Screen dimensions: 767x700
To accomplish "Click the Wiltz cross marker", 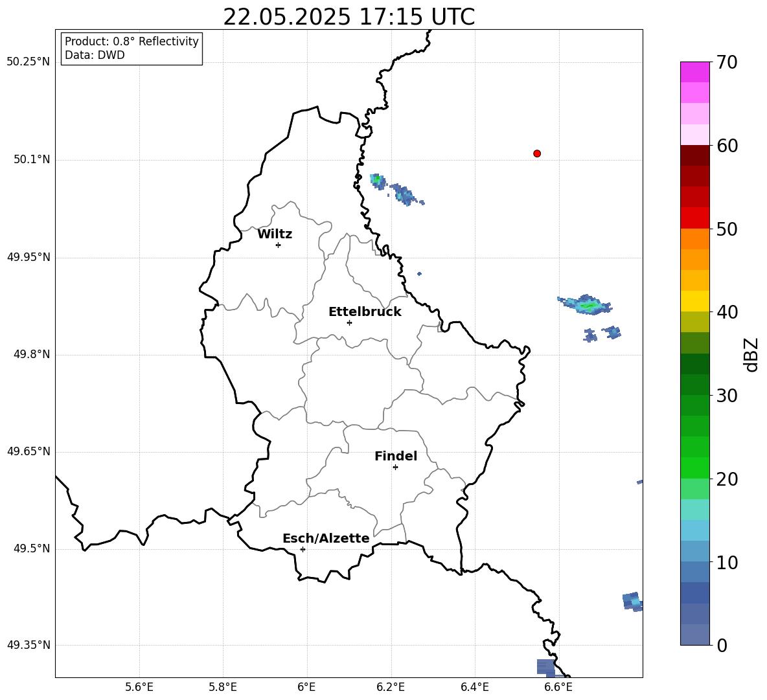I will pyautogui.click(x=279, y=245).
